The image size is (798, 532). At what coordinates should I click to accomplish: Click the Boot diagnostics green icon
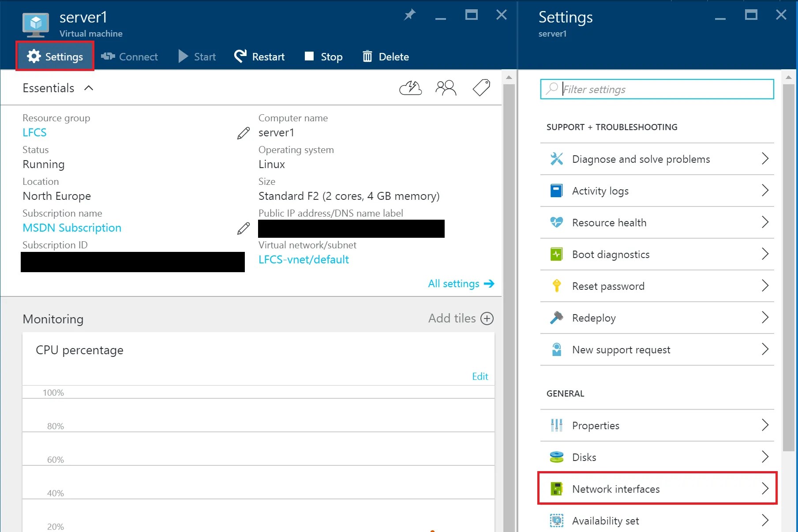(x=557, y=254)
